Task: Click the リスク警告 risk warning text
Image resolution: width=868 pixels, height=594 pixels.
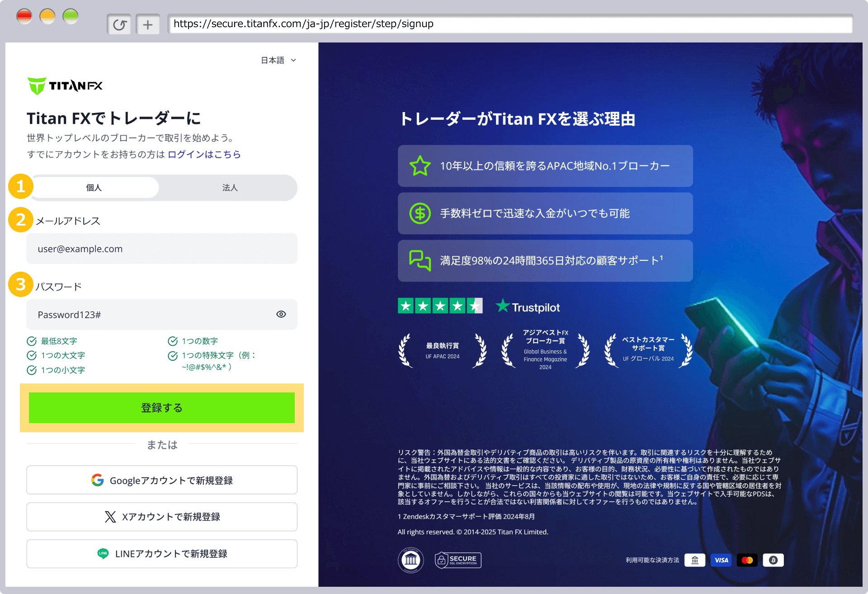Action: (590, 477)
